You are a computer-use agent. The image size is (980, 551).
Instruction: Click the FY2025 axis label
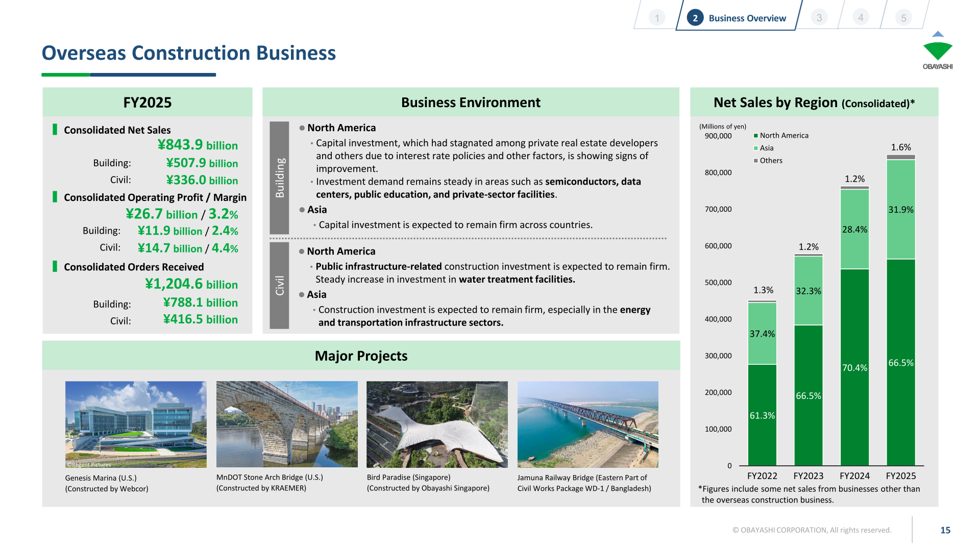click(901, 476)
